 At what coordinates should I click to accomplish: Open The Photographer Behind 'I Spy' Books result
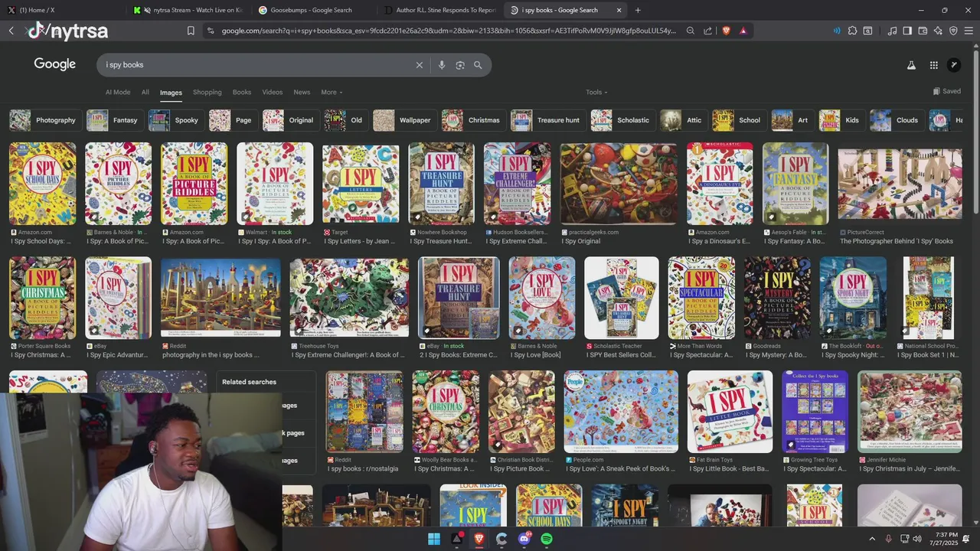[900, 183]
